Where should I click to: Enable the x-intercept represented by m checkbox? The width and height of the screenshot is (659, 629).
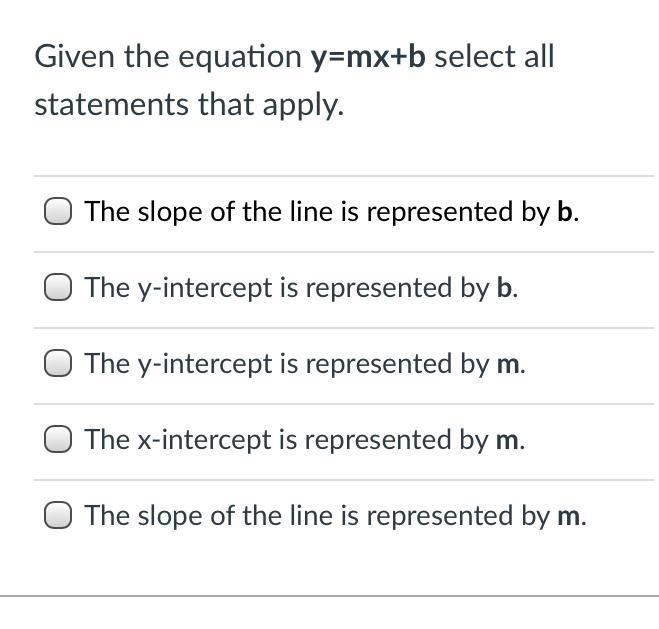pos(58,440)
